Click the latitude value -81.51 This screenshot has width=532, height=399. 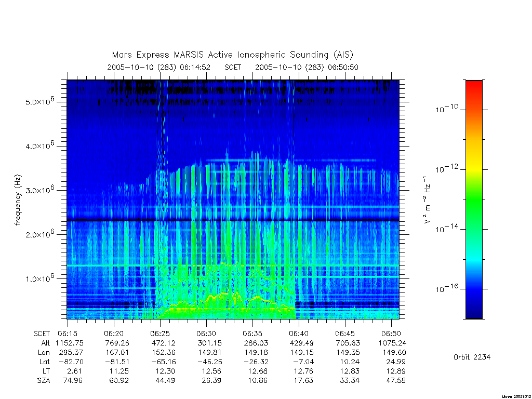117,362
